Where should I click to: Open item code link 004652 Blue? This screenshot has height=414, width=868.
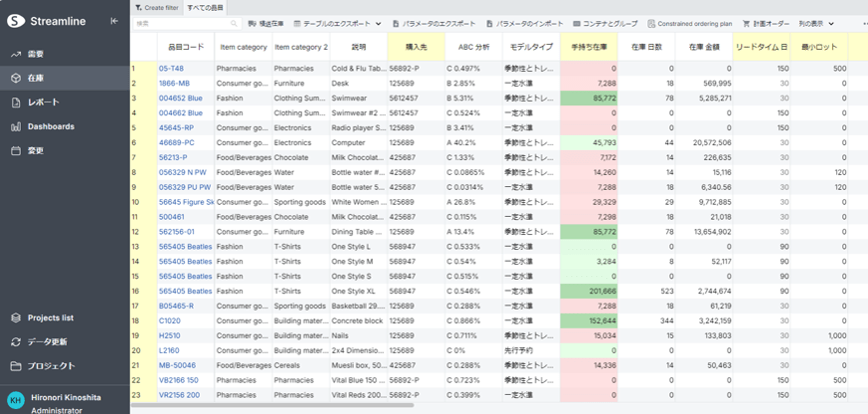[x=181, y=98]
